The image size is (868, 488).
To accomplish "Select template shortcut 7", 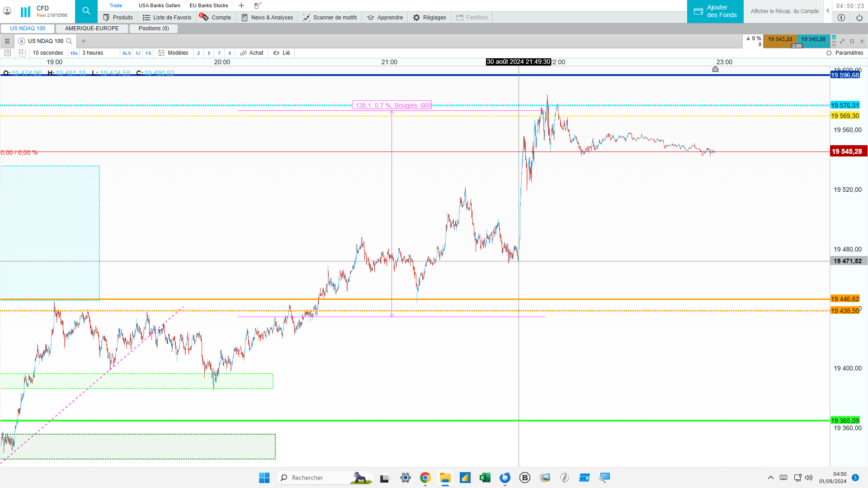I will coord(219,53).
